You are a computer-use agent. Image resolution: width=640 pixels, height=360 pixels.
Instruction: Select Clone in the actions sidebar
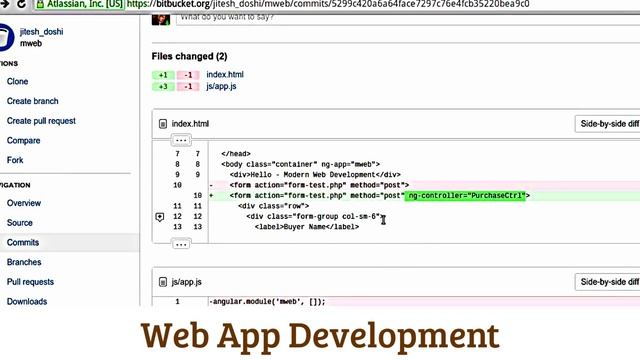[18, 81]
